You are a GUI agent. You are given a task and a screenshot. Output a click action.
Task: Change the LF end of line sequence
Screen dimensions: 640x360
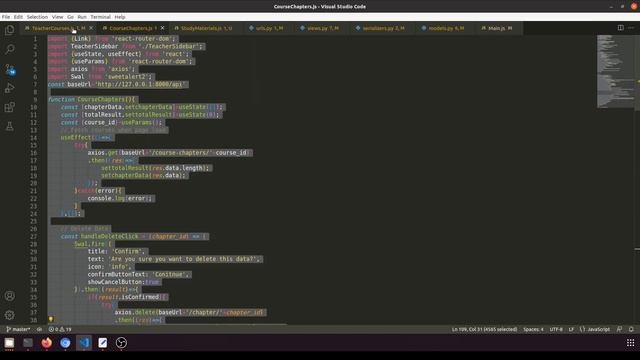[x=571, y=329]
